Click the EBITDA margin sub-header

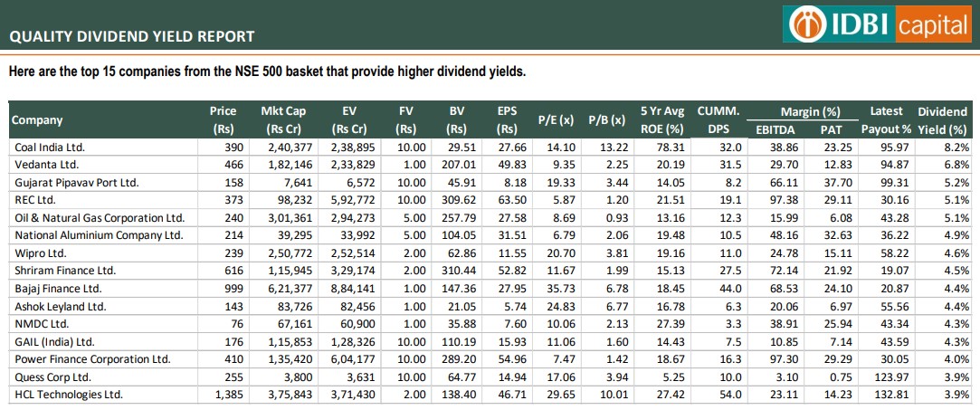tap(775, 129)
